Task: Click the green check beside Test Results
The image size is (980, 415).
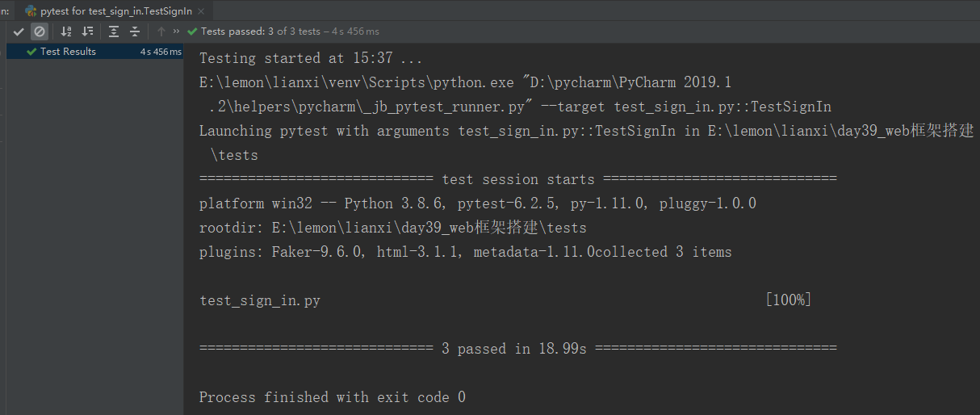Action: [x=31, y=52]
